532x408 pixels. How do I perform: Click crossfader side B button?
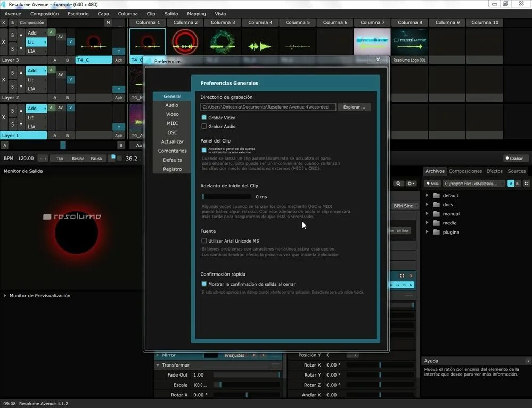(121, 145)
